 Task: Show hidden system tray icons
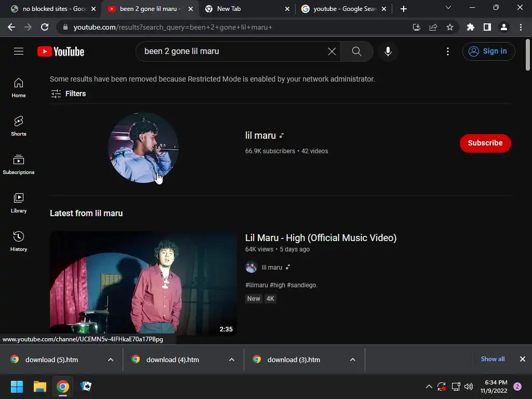tap(429, 387)
